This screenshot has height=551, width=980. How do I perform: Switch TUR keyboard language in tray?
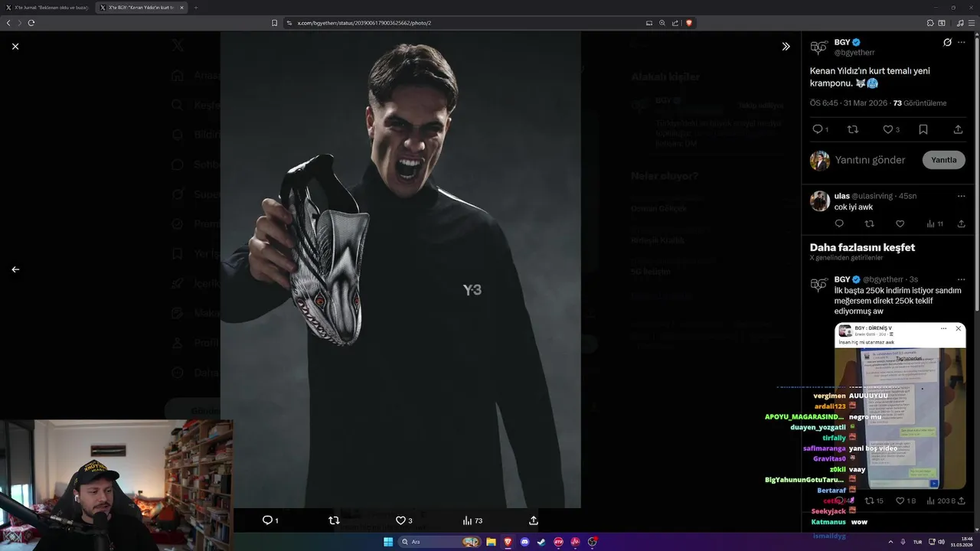(917, 542)
